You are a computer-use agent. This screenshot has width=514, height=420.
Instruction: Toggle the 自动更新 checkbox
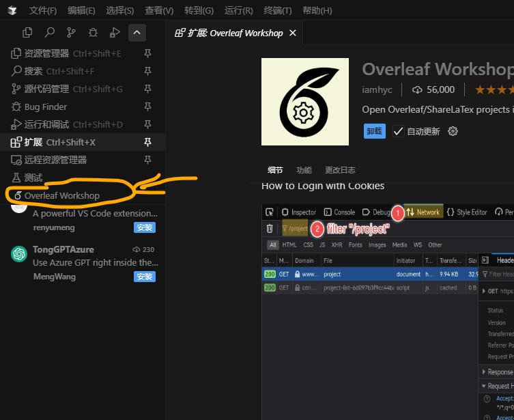(x=398, y=132)
